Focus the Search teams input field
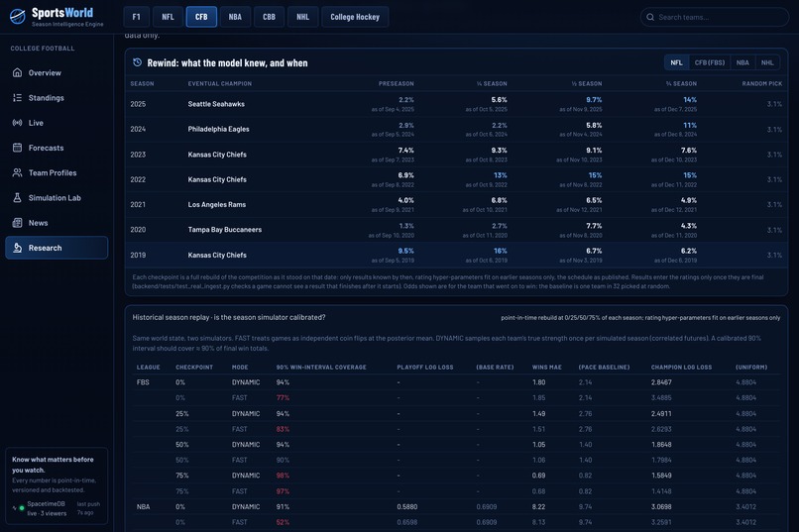This screenshot has width=799, height=532. coord(715,17)
